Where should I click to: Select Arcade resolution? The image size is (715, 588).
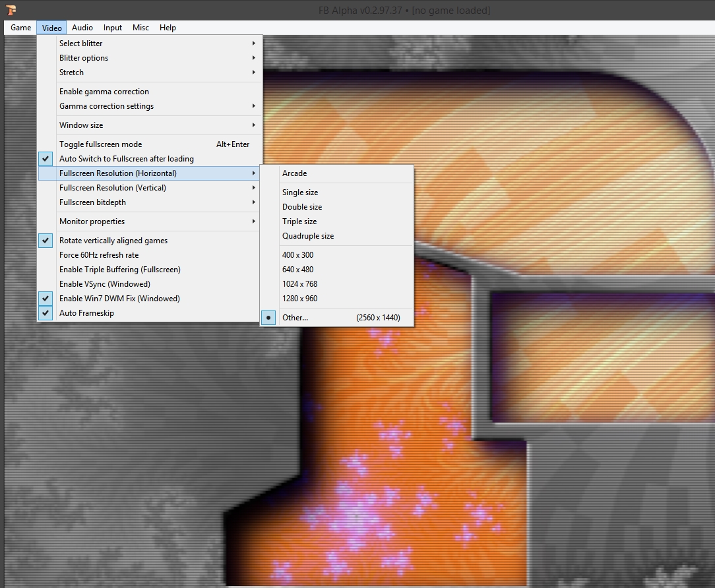point(337,173)
